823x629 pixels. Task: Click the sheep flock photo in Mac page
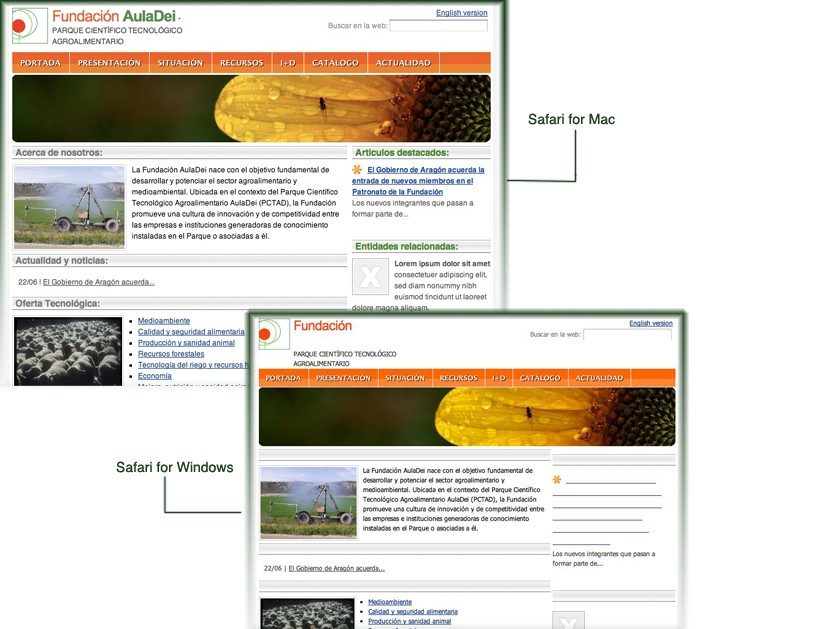(68, 351)
